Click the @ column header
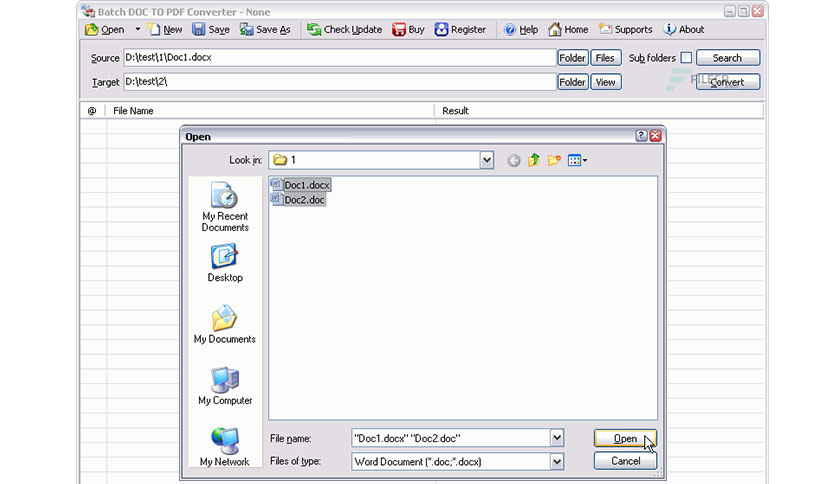The width and height of the screenshot is (836, 484). [x=92, y=111]
